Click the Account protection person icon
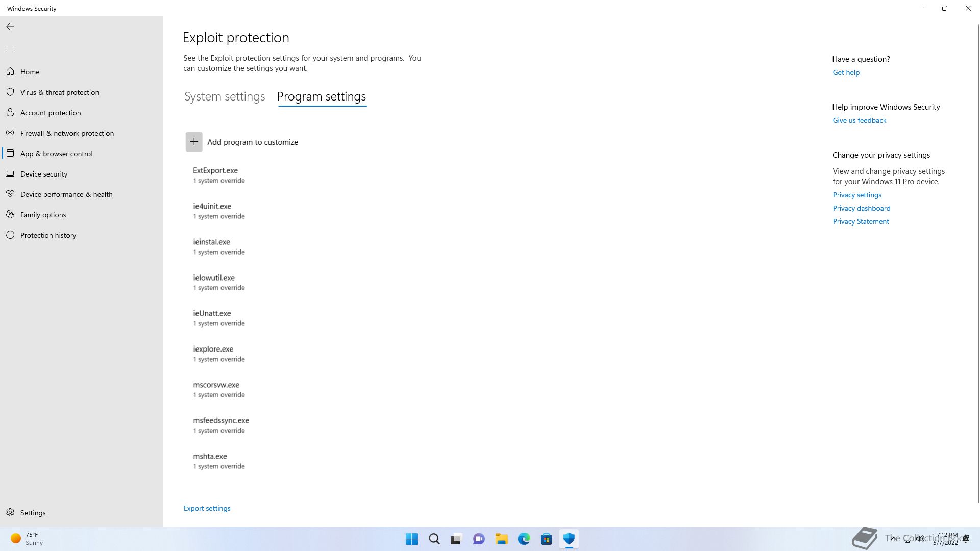The height and width of the screenshot is (551, 980). tap(10, 113)
